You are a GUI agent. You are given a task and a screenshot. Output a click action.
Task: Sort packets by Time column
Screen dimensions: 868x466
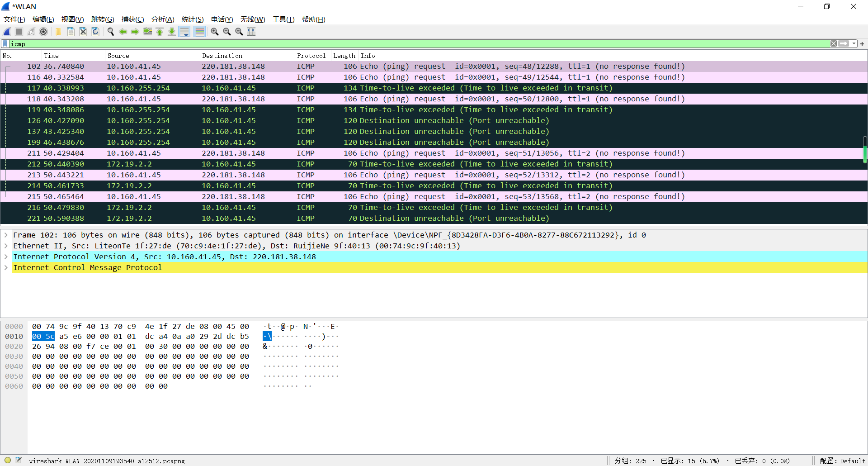(x=73, y=56)
